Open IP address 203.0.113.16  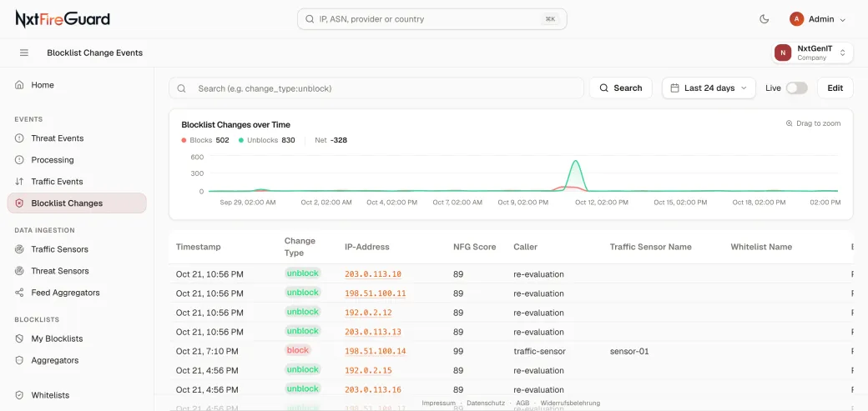(373, 390)
